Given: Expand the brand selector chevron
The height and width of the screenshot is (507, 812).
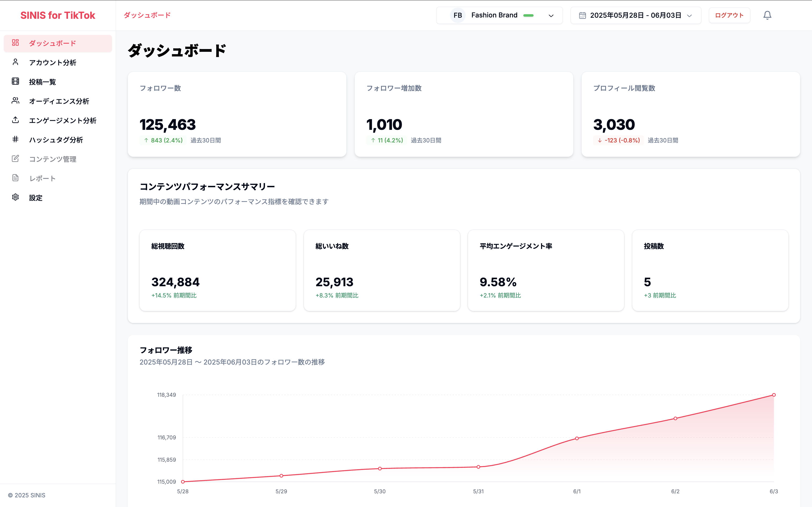Looking at the screenshot, I should [x=551, y=16].
